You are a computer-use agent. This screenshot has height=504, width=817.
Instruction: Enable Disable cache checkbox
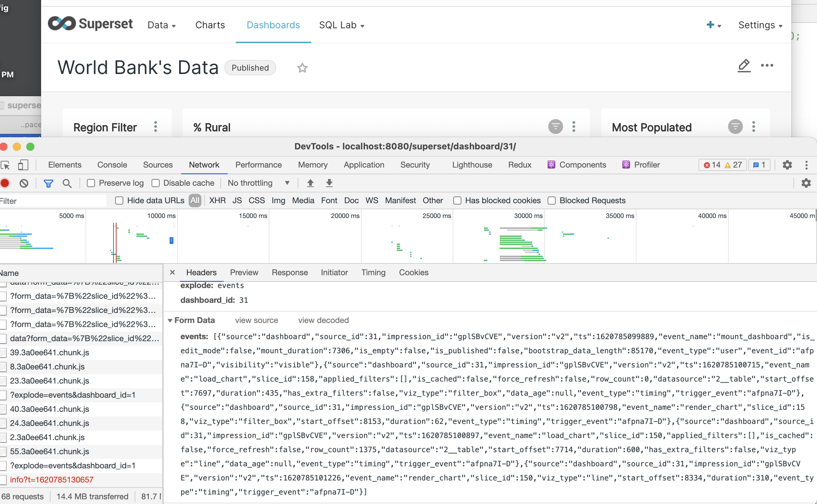pos(155,183)
